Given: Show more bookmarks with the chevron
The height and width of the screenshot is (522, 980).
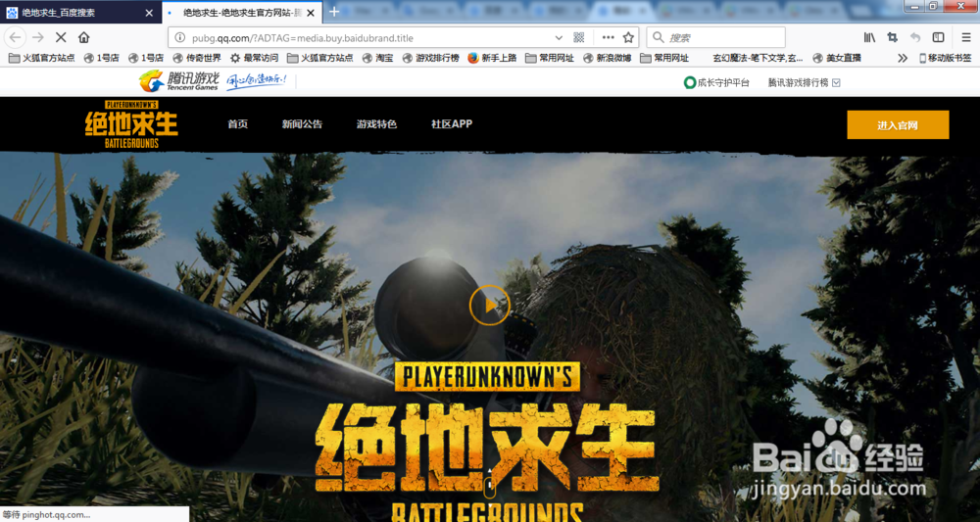Looking at the screenshot, I should tap(902, 58).
